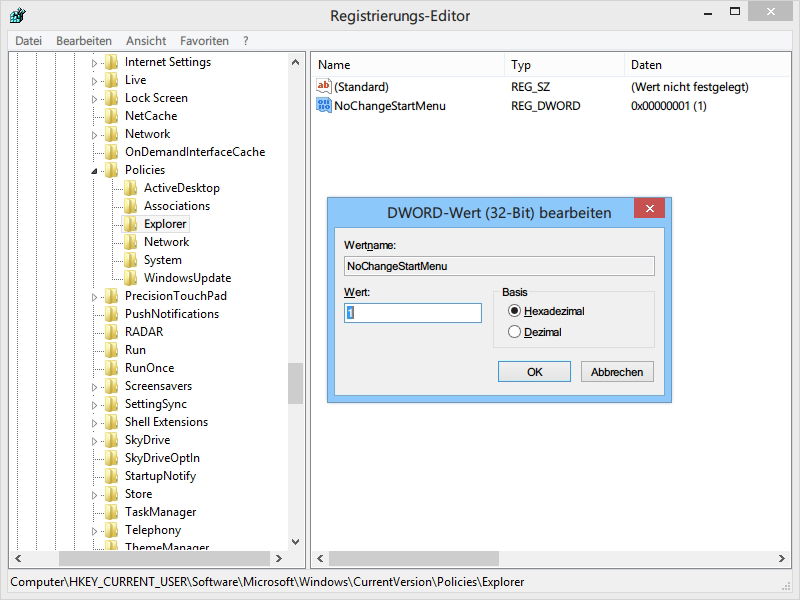Open the Datei menu
The height and width of the screenshot is (600, 800).
click(29, 41)
